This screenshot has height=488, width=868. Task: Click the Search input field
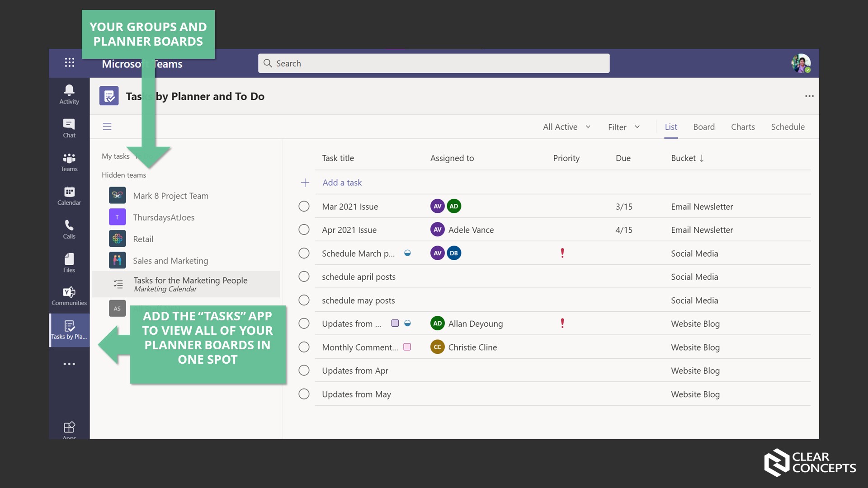(x=434, y=63)
